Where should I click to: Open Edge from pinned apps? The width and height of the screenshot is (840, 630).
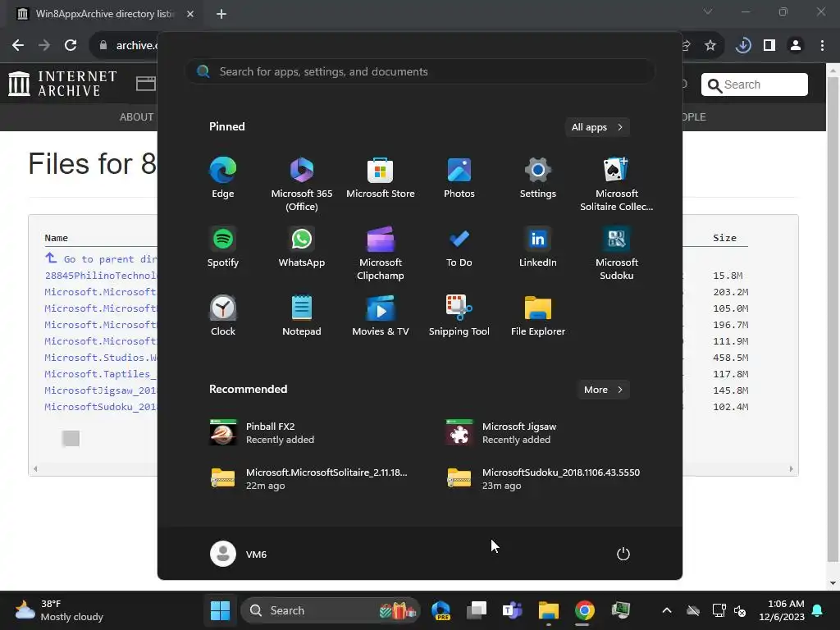[223, 178]
